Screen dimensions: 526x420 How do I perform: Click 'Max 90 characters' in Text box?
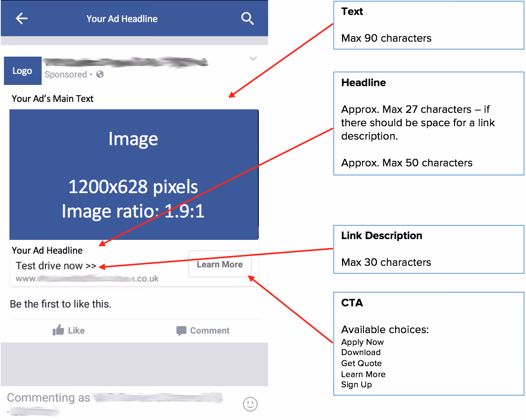386,38
